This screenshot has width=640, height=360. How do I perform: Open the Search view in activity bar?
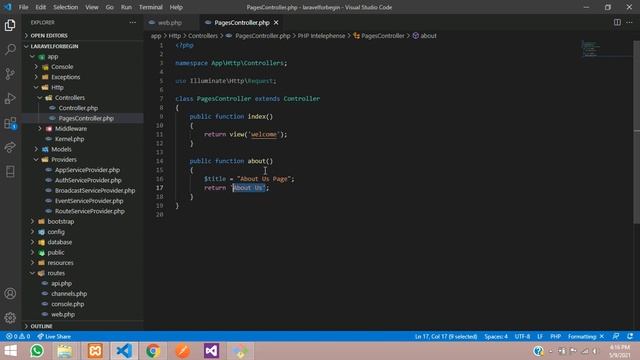[x=10, y=49]
